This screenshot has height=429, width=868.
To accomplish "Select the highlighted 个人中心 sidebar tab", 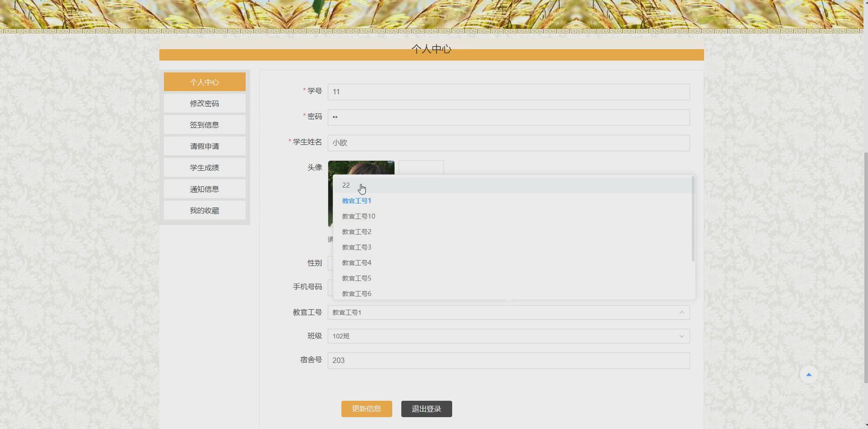I will tap(204, 82).
